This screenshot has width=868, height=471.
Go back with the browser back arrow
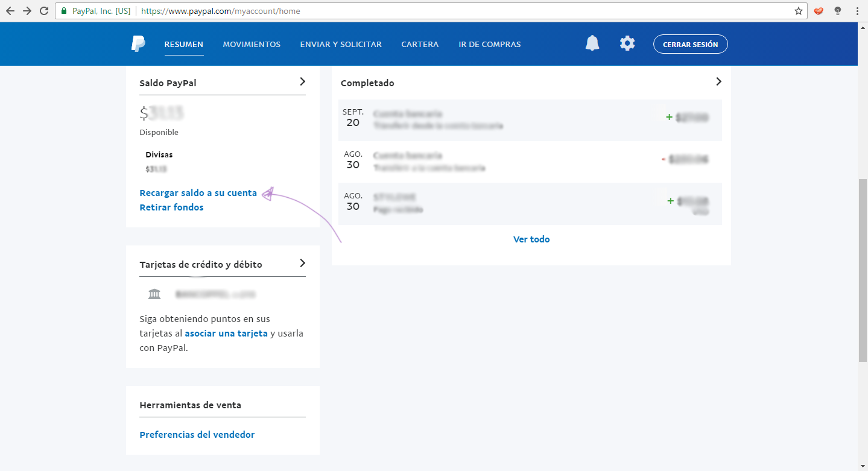10,11
